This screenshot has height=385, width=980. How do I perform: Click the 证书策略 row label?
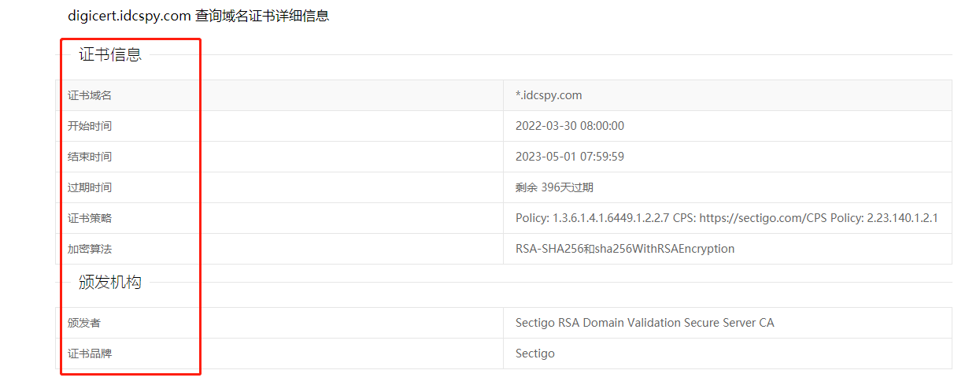[90, 218]
